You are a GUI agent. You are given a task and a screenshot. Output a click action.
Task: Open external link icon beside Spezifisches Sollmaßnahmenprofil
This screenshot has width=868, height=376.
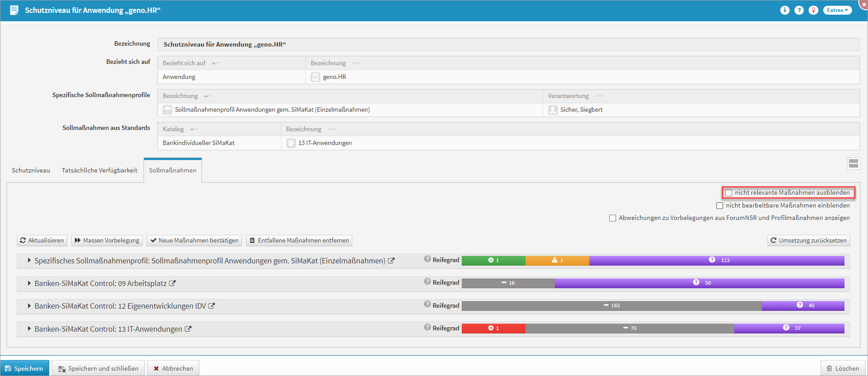[391, 261]
